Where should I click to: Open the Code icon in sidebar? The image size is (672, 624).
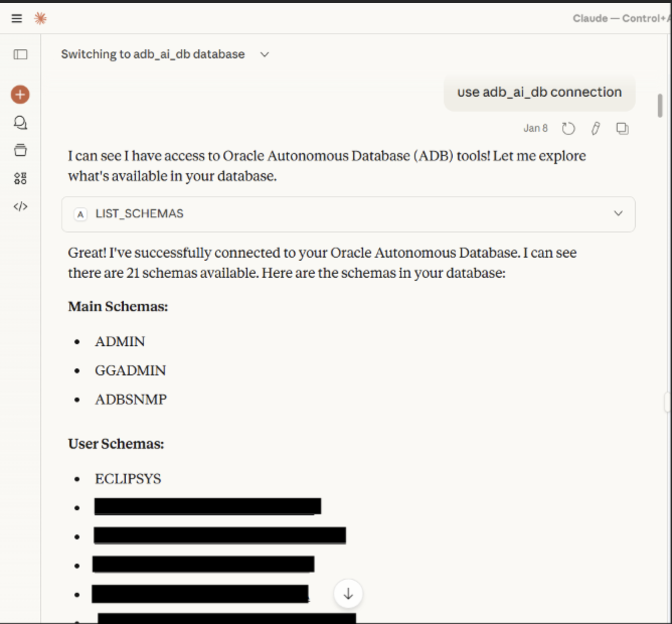pyautogui.click(x=20, y=206)
